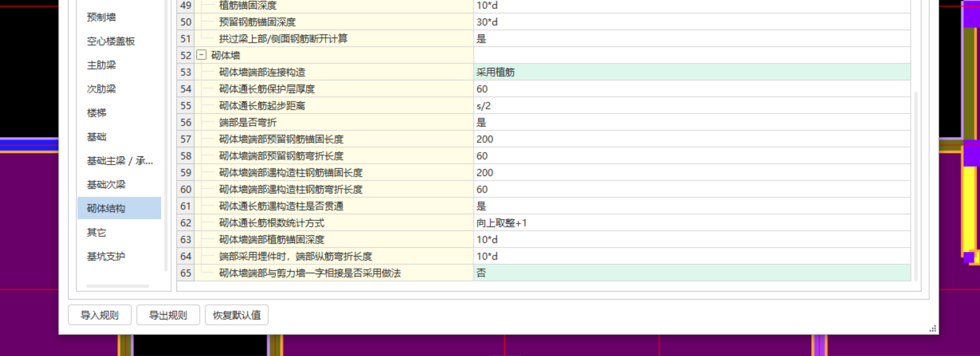Select 主肋梁 in the sidebar list
This screenshot has width=980, height=356.
pyautogui.click(x=101, y=65)
